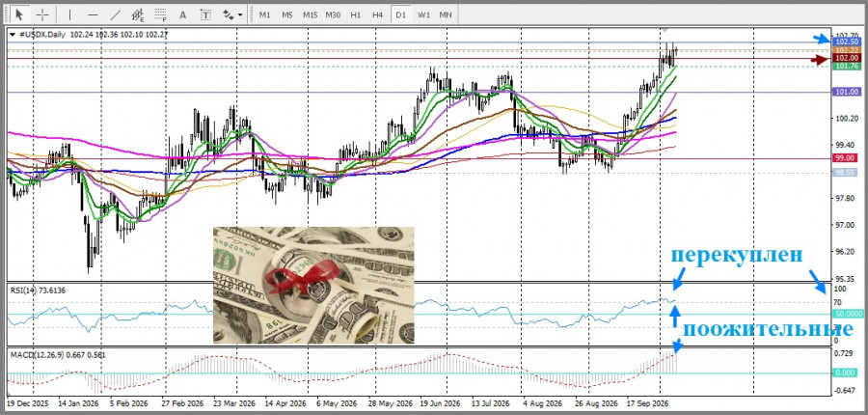Switch chart to M15 timeframe

(x=310, y=15)
